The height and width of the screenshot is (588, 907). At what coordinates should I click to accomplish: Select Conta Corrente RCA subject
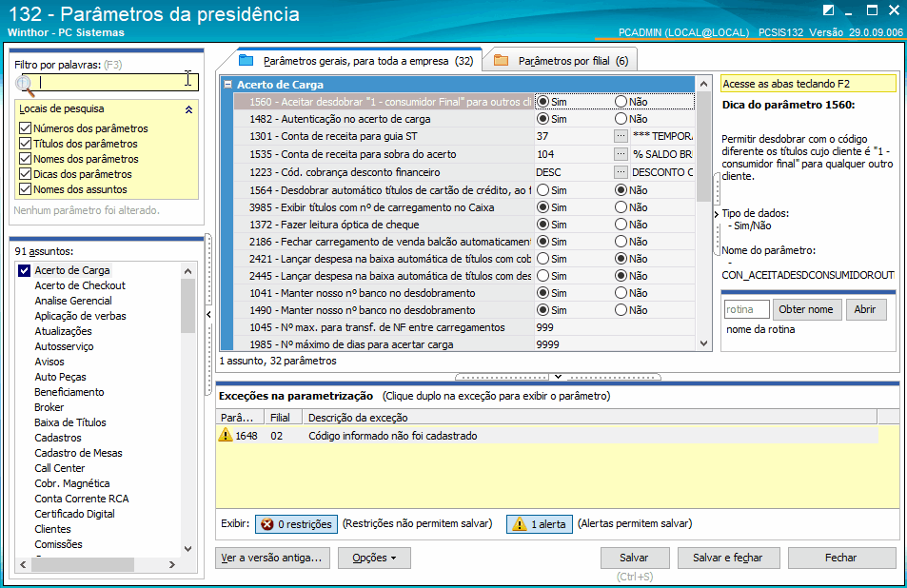(82, 499)
